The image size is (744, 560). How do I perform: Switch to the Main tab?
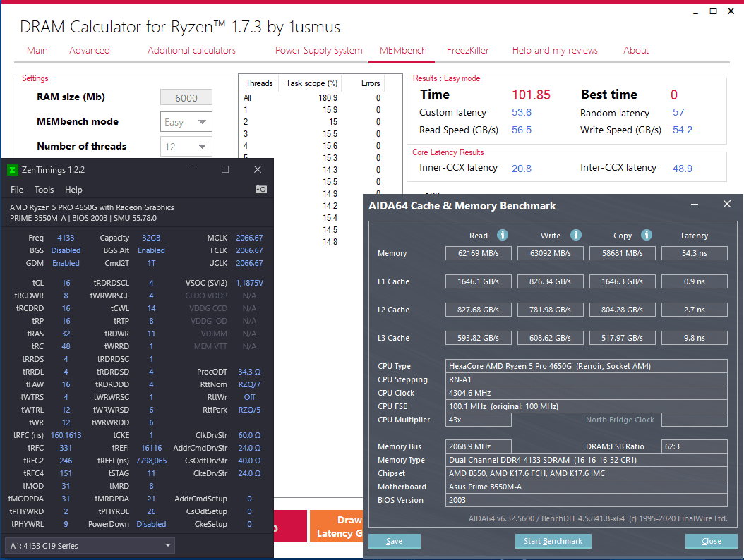click(37, 50)
